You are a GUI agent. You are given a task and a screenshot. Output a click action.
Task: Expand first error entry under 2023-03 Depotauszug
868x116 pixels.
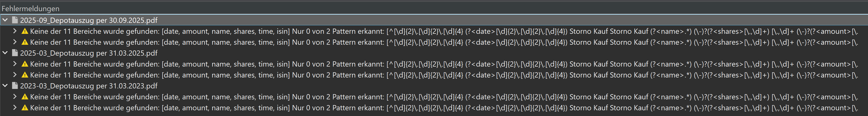15,97
